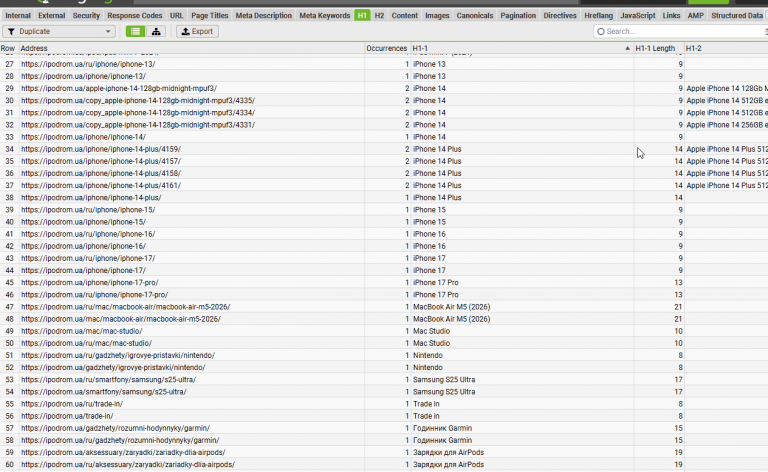Screen dimensions: 768x472
Task: Select the macbook-air-m5-2026 ru row
Action: coord(384,307)
